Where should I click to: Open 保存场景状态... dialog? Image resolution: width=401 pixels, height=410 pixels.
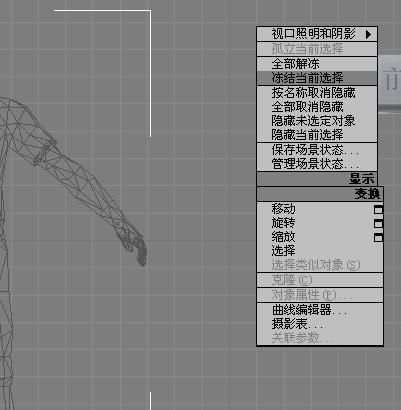click(317, 150)
